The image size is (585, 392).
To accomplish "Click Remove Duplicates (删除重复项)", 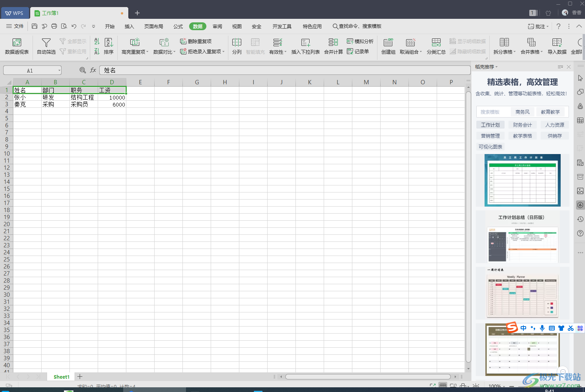I will (196, 41).
